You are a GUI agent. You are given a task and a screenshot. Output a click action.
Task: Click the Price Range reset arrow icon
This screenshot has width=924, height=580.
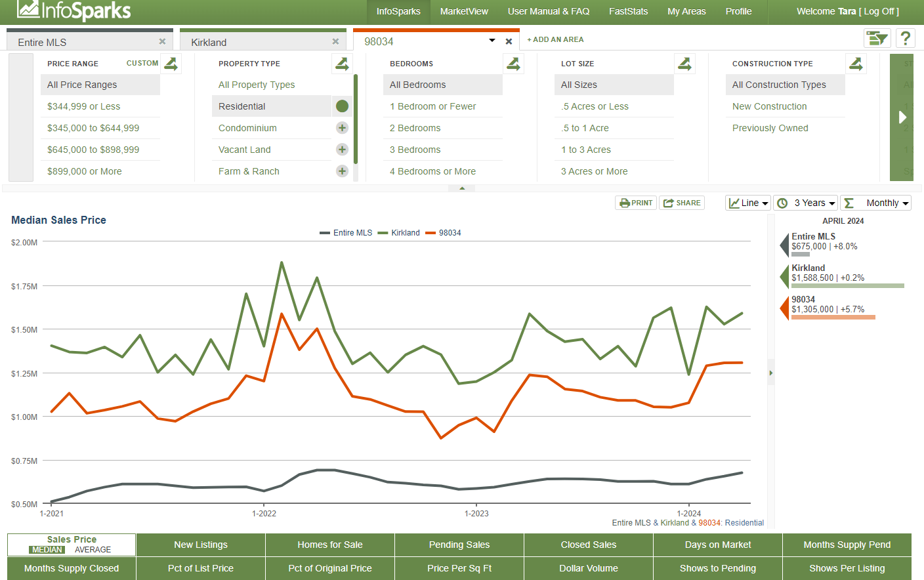tap(171, 64)
